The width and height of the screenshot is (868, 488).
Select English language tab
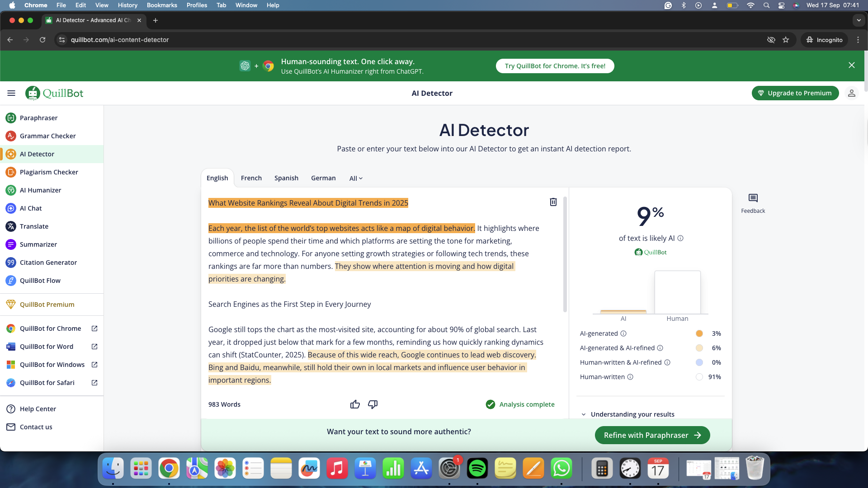(x=217, y=178)
